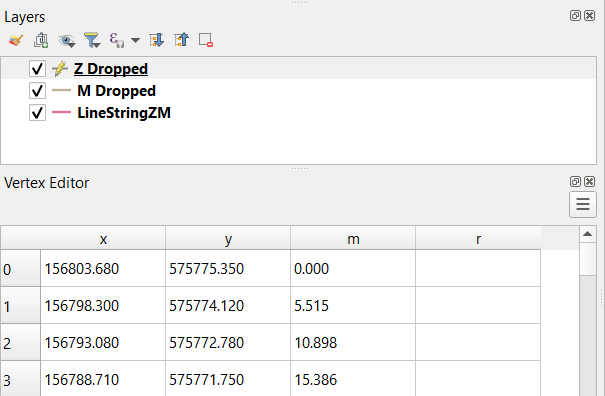Click the Expand All layers icon
This screenshot has height=396, width=605.
click(156, 40)
